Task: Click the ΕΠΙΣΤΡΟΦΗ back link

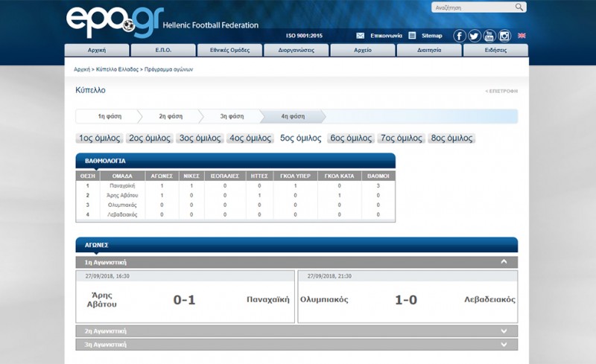Action: coord(501,91)
